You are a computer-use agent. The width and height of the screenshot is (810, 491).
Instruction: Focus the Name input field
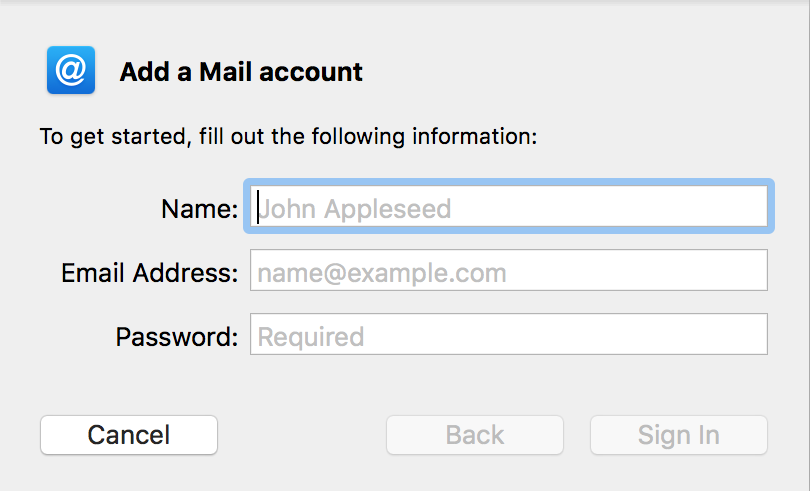509,206
